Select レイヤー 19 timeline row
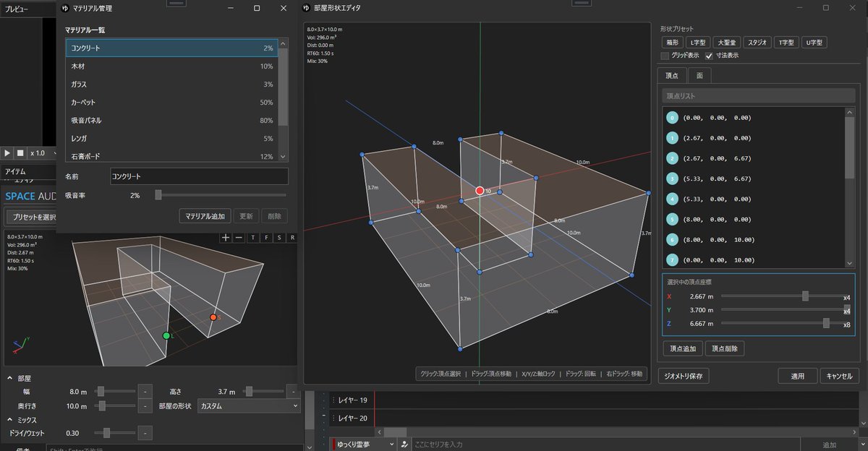The width and height of the screenshot is (868, 451). (x=353, y=400)
